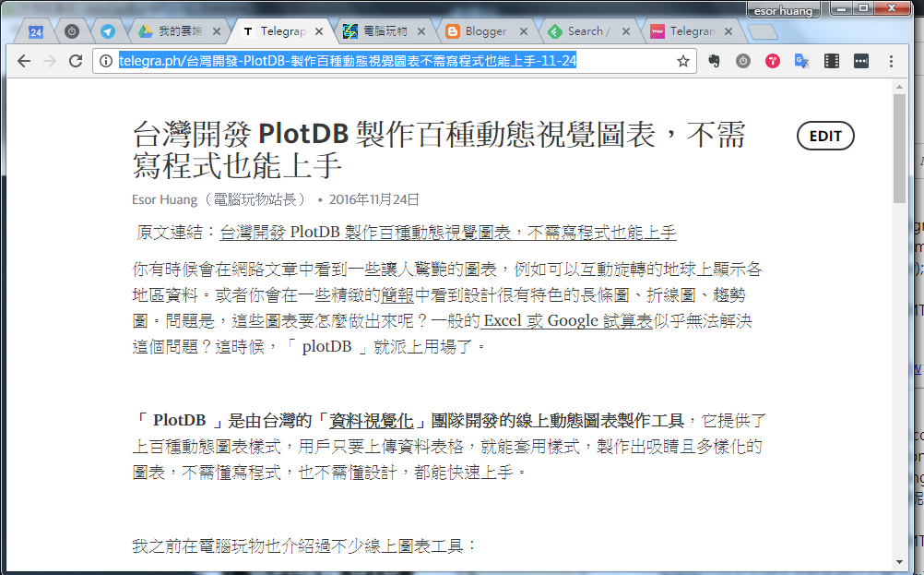Click the esor huang profile button
Viewport: 924px width, 575px height.
pyautogui.click(x=783, y=10)
